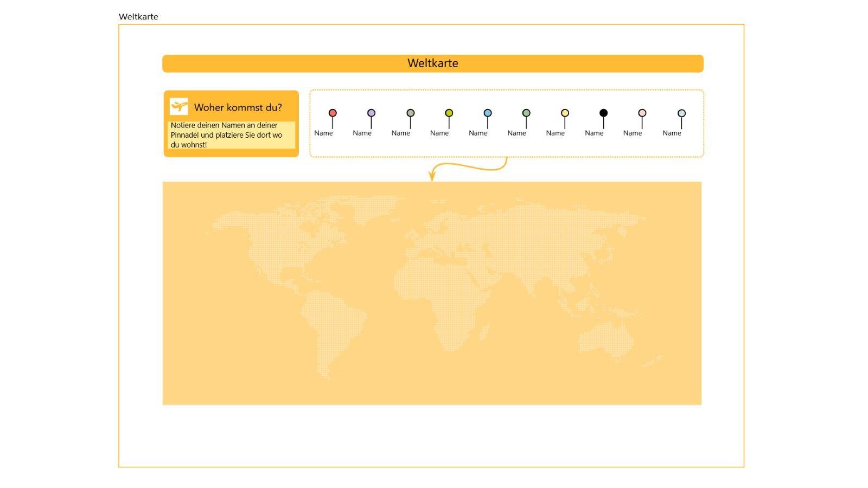This screenshot has height=488, width=868.
Task: Click the yellow-green pin marker
Action: (x=449, y=113)
